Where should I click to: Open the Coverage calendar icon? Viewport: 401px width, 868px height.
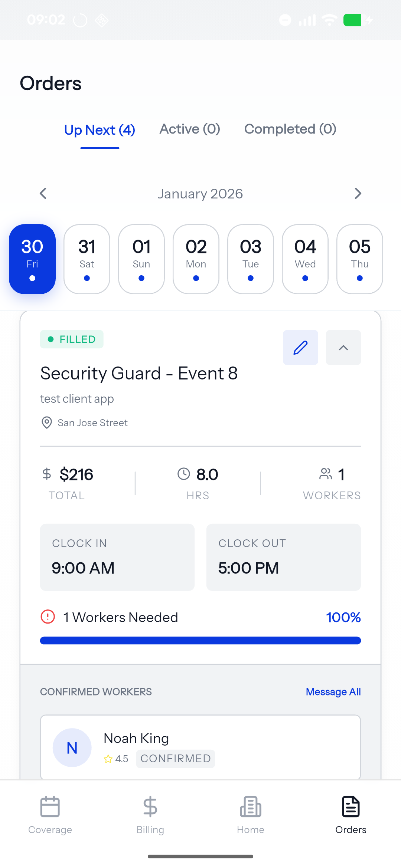50,807
